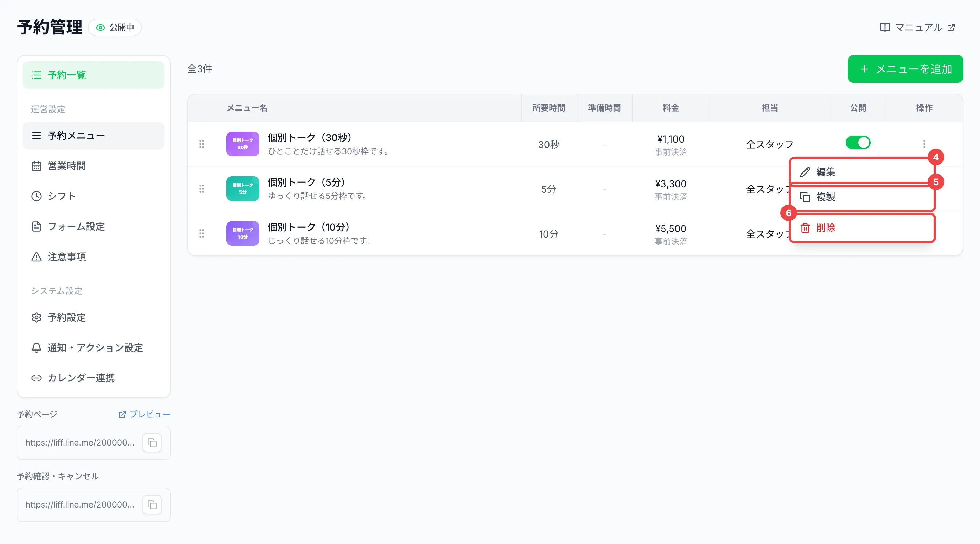This screenshot has width=980, height=544.
Task: Copy the 予約確認・キャンセル URL
Action: [152, 505]
